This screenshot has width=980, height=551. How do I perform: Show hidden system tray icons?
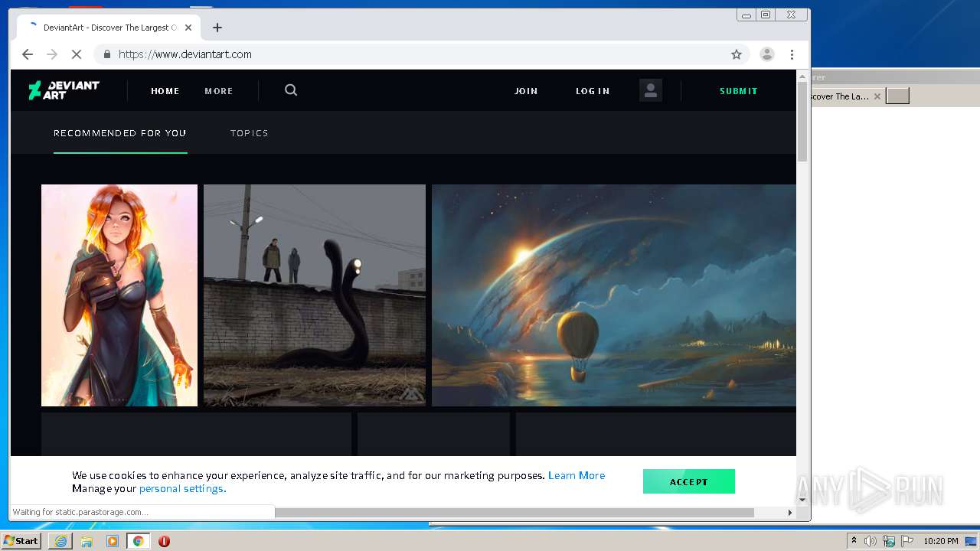pos(854,541)
